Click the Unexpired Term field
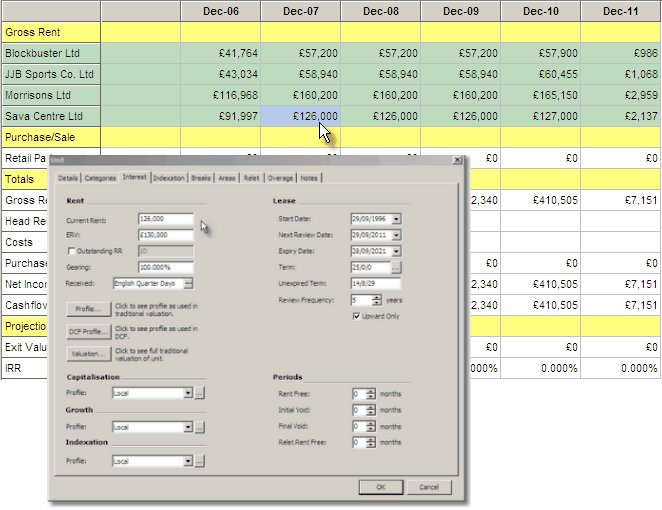 tap(376, 284)
